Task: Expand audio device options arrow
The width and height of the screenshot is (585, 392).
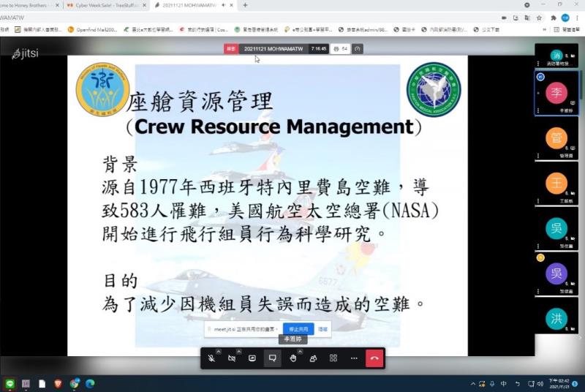Action: point(218,352)
